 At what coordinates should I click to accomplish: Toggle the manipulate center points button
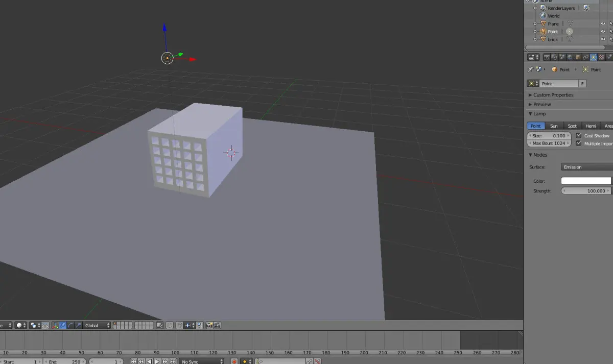pyautogui.click(x=45, y=325)
